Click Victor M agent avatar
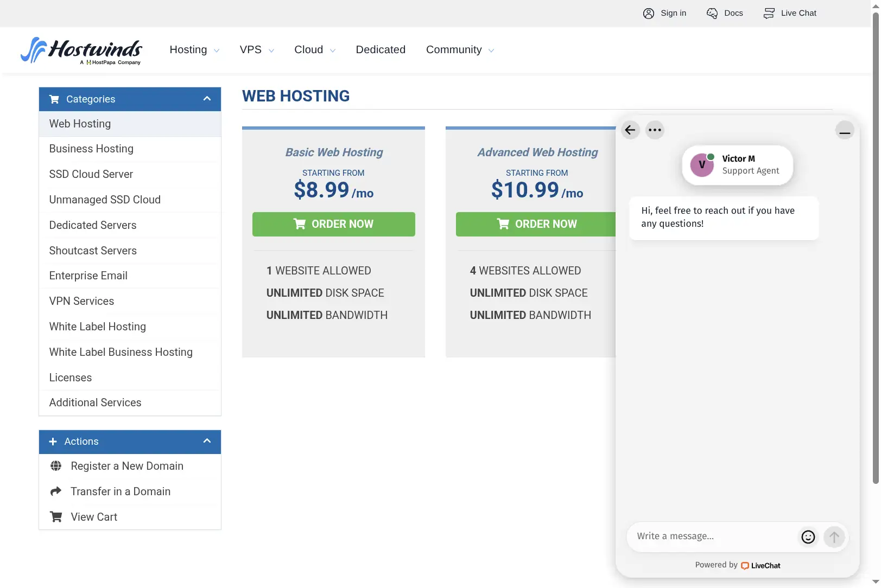The height and width of the screenshot is (588, 881). (x=702, y=165)
